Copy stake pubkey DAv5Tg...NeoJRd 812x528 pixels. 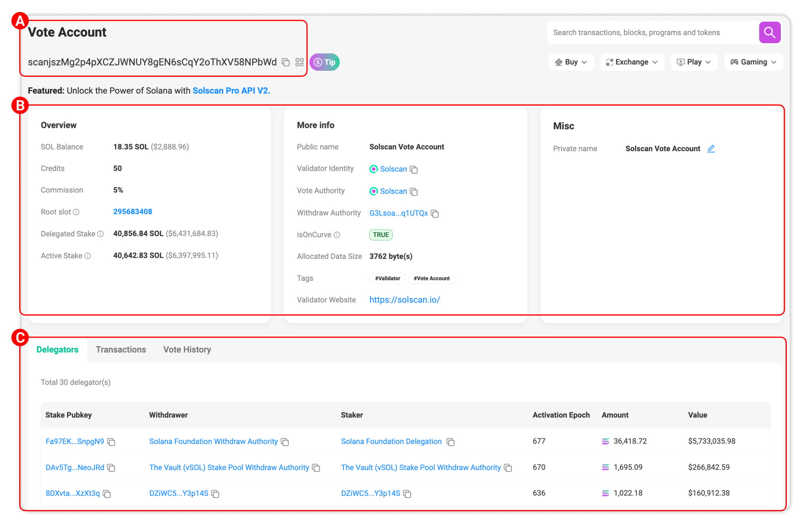[x=111, y=468]
